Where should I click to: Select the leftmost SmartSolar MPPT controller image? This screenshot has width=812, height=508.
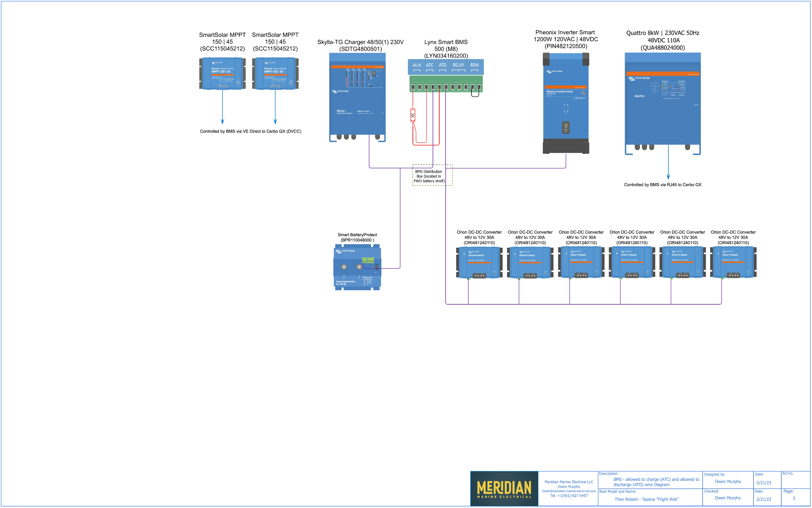coord(222,73)
